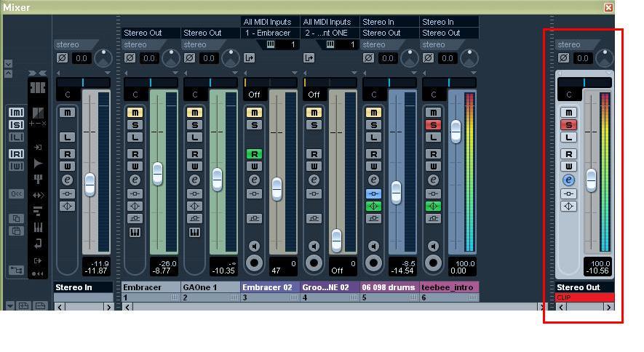
Task: Open Embracer 02's MIDI channel selector
Action: pos(282,44)
